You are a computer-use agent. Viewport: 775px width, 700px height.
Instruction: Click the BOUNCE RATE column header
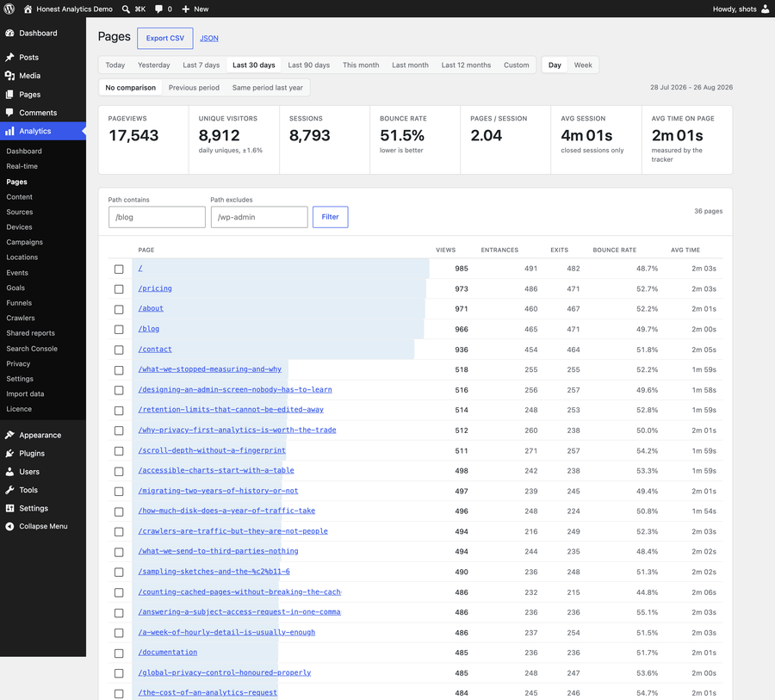614,251
